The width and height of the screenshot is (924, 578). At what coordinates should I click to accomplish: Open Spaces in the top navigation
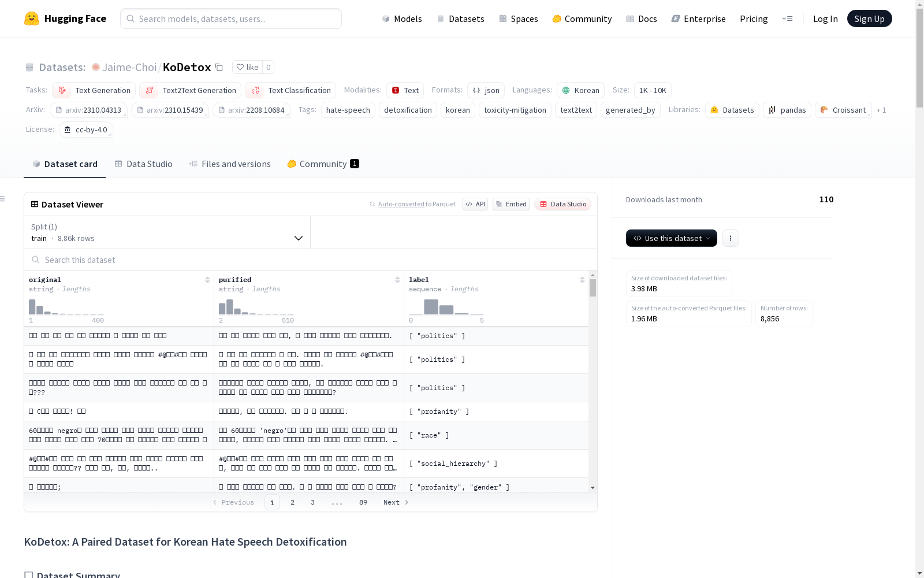coord(519,18)
